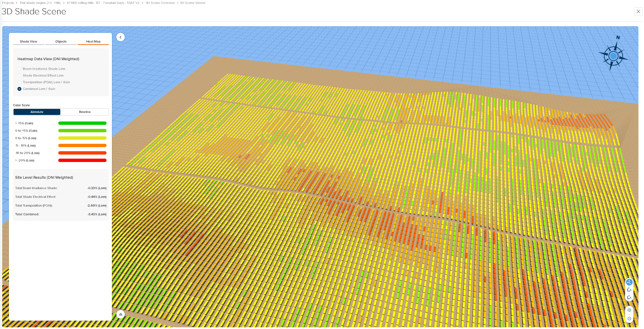Select Beam Irradiance Shade Loss option
The width and height of the screenshot is (644, 329).
click(x=41, y=69)
